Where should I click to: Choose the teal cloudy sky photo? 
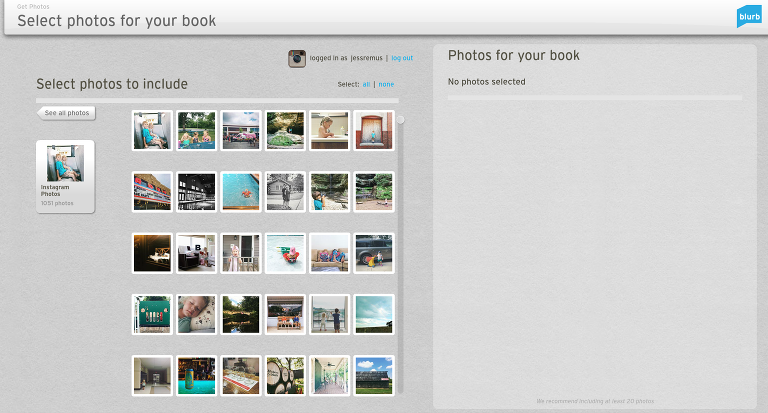pyautogui.click(x=373, y=314)
